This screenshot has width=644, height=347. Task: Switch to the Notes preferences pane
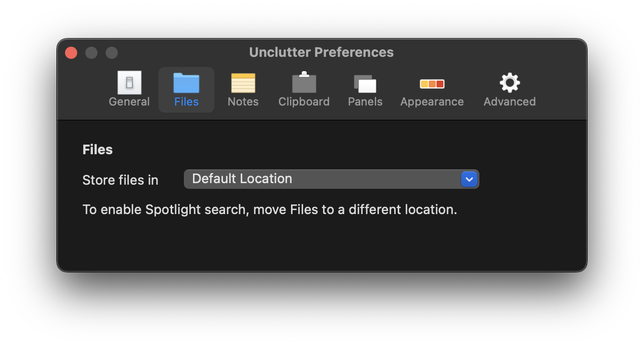coord(243,90)
